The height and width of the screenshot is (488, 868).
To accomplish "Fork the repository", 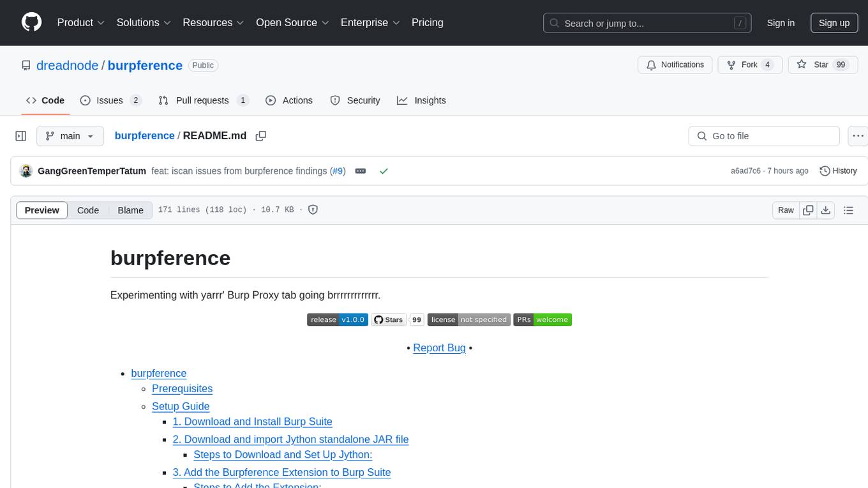I will pyautogui.click(x=749, y=65).
